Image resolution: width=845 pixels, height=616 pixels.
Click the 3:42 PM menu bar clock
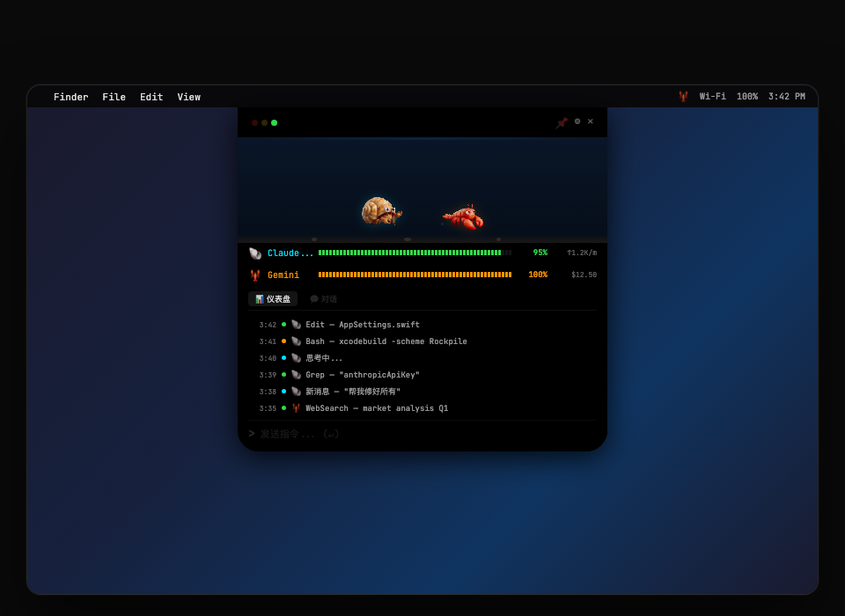pos(787,97)
